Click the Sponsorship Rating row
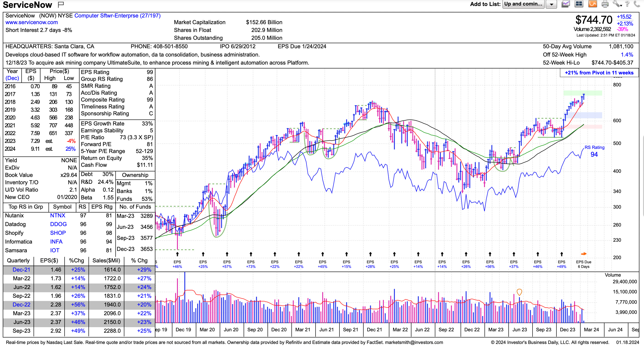 117,113
